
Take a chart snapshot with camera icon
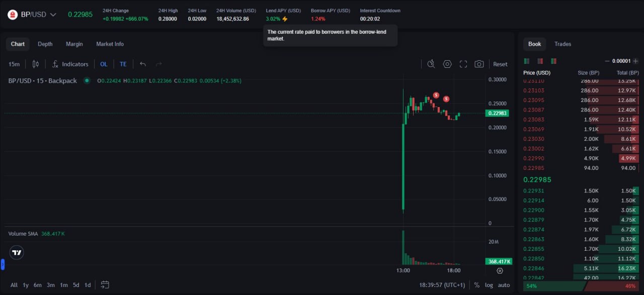tap(479, 64)
